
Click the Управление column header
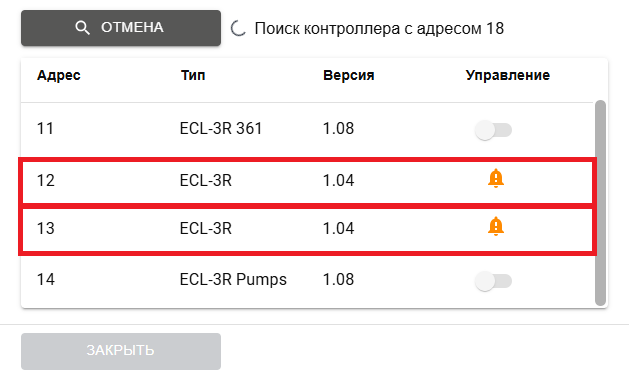(x=507, y=75)
